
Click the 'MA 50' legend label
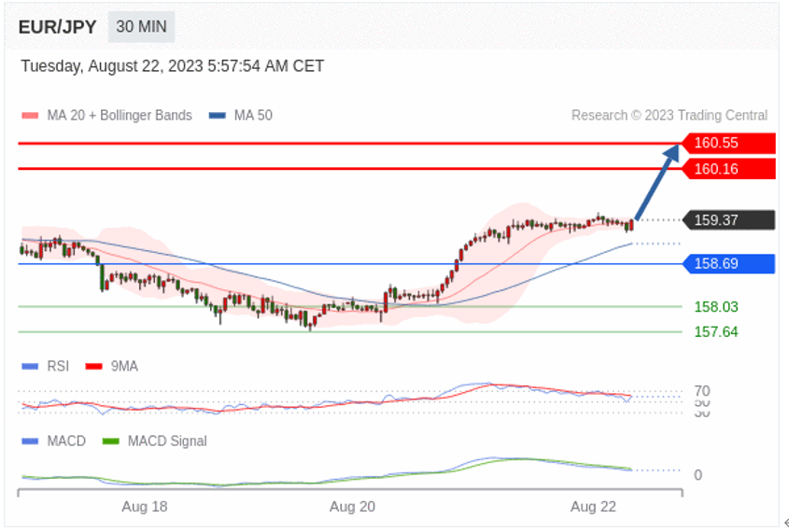253,115
